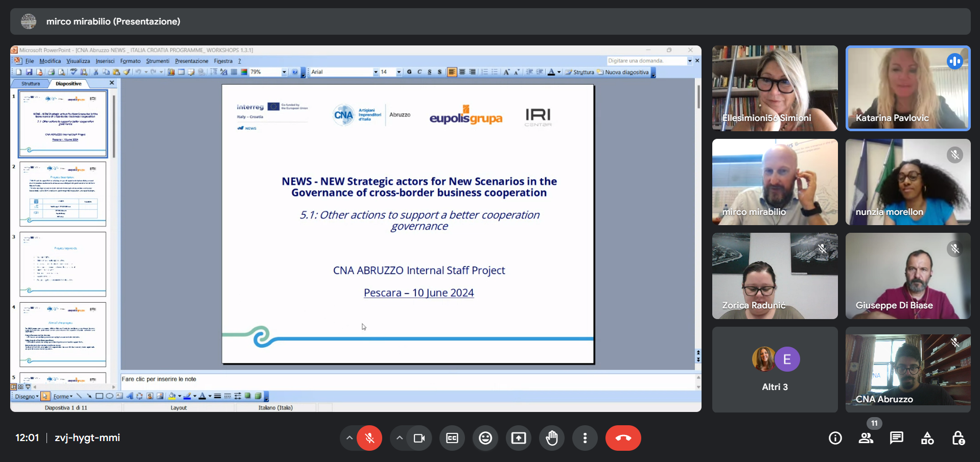Toggle the camera on or off
Screen dimensions: 980x462
419,438
